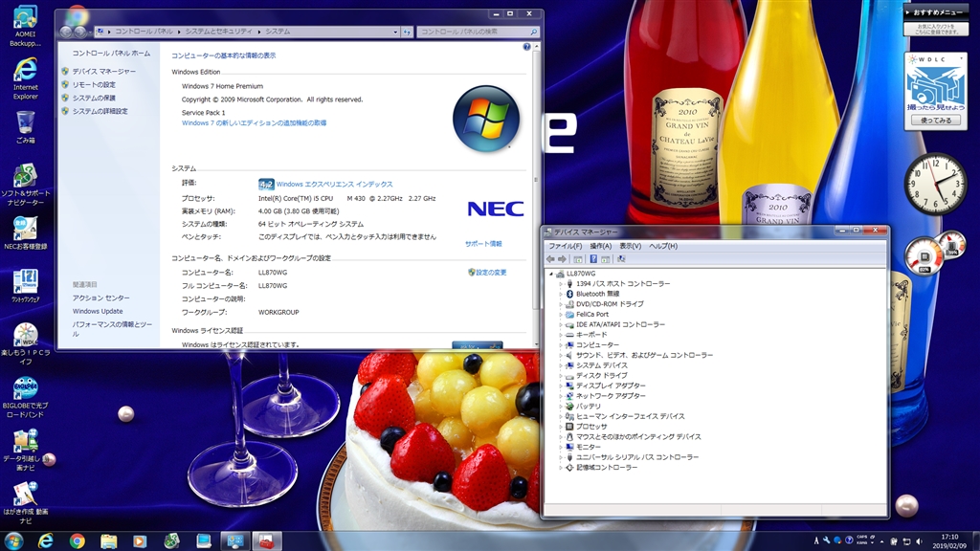Screen dimensions: 980x551
Task: Expand ネットワーク アダプター tree node
Action: coord(561,396)
